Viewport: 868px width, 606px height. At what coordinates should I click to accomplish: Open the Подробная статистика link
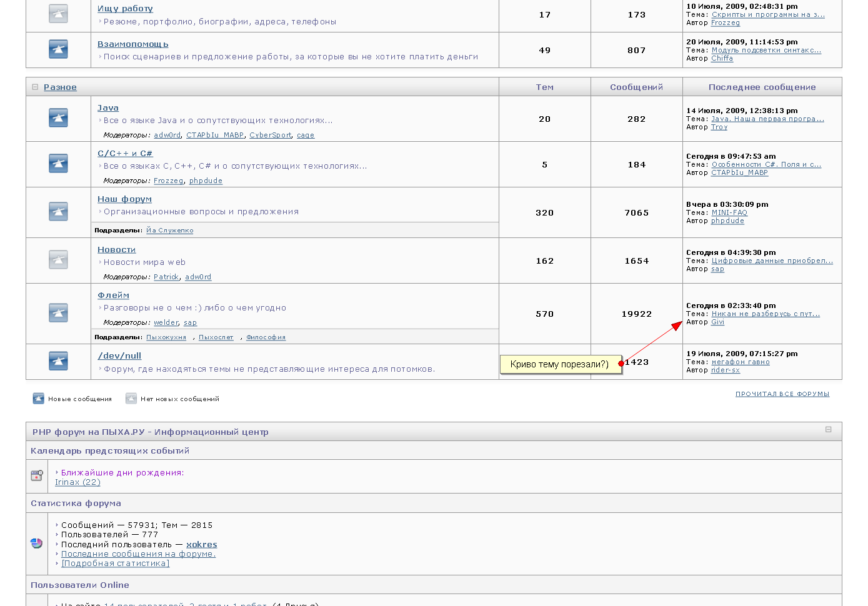tap(116, 564)
